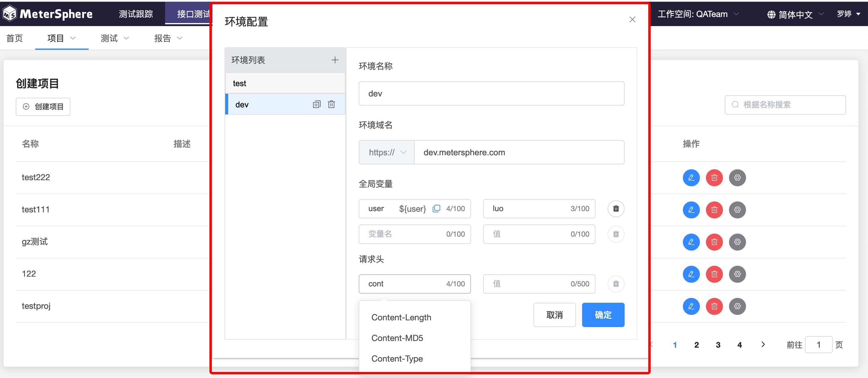Copy the ${user} variable reference

436,208
